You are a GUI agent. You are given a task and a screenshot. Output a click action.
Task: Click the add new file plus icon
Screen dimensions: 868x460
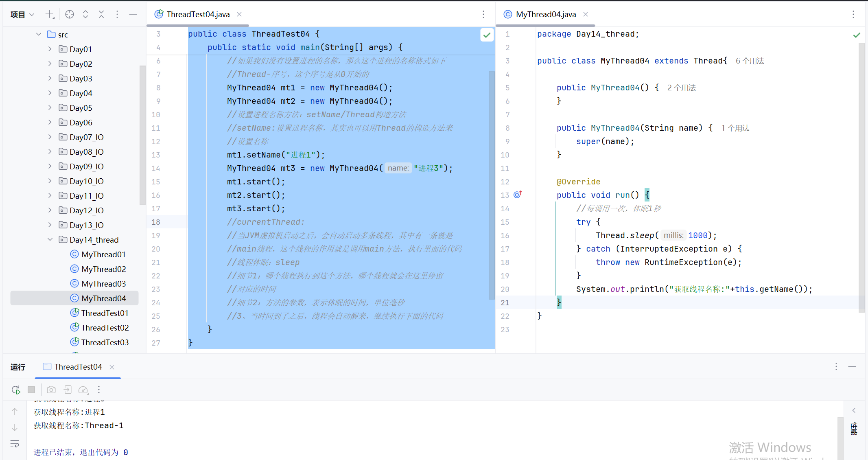pyautogui.click(x=49, y=14)
